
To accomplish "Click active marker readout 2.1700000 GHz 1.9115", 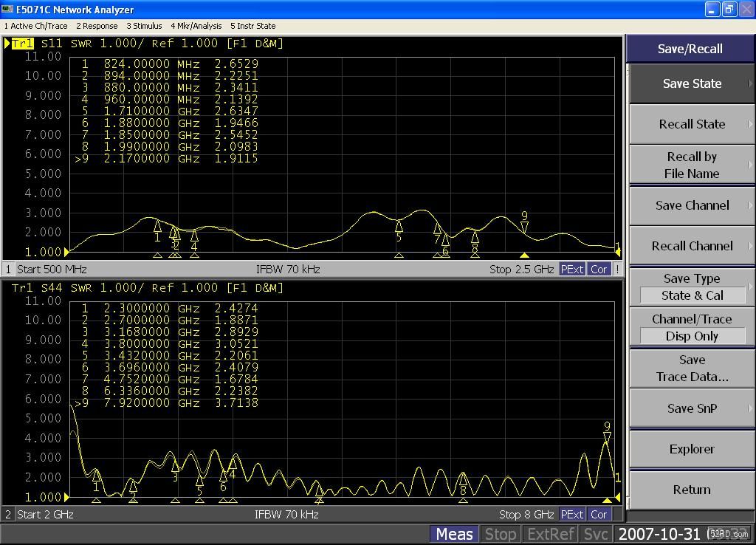I will click(x=167, y=158).
